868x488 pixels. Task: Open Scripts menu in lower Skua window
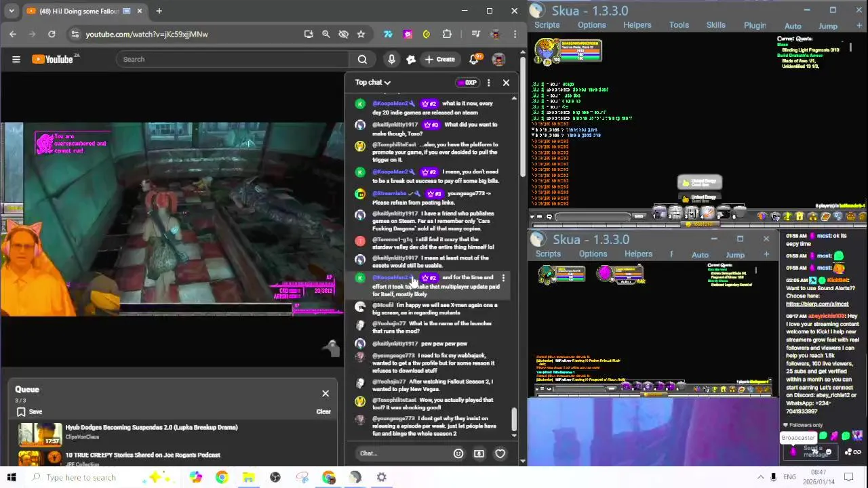(x=548, y=254)
